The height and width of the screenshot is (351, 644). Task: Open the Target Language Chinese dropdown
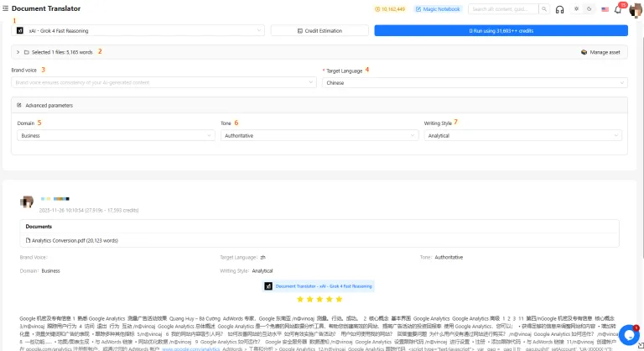[475, 82]
